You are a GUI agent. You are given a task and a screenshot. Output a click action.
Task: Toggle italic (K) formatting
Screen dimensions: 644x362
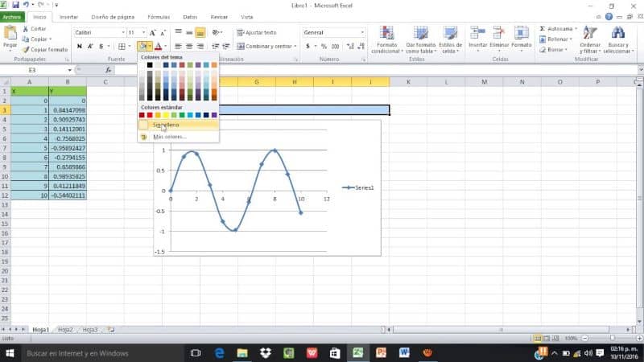coord(90,47)
